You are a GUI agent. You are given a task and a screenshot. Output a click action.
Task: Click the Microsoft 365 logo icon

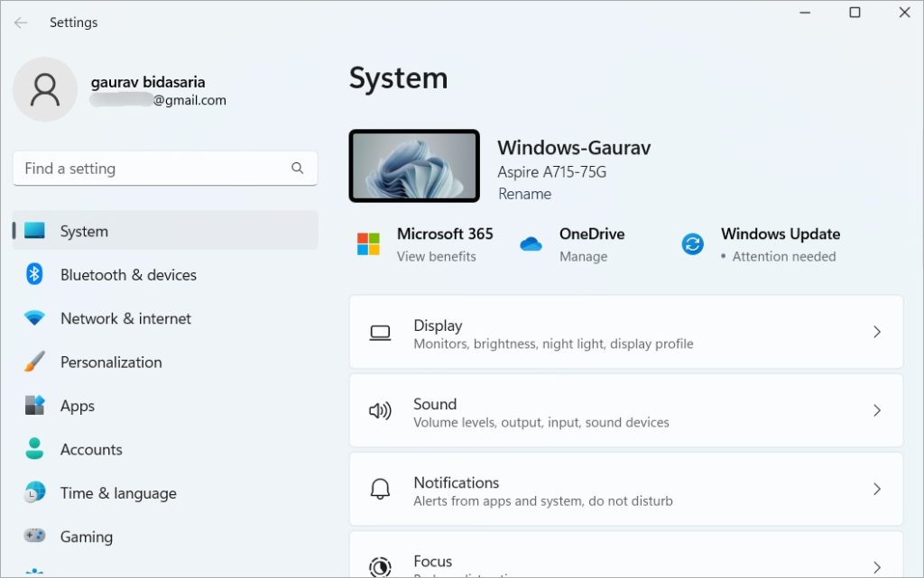pyautogui.click(x=368, y=244)
